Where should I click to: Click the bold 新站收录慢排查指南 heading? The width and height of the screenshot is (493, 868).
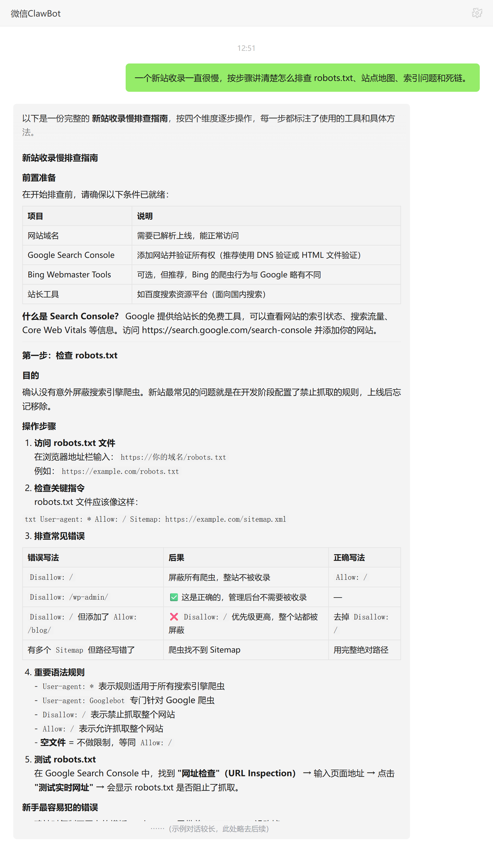pos(60,158)
